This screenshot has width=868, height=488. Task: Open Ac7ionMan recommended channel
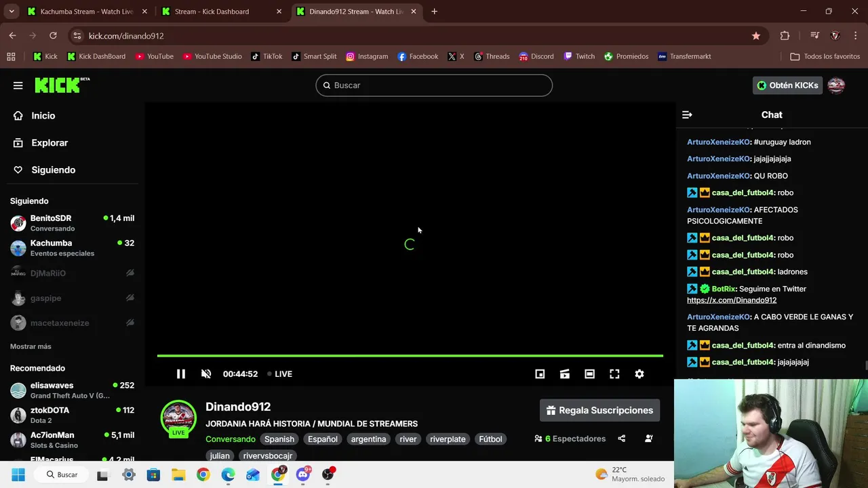(73, 441)
